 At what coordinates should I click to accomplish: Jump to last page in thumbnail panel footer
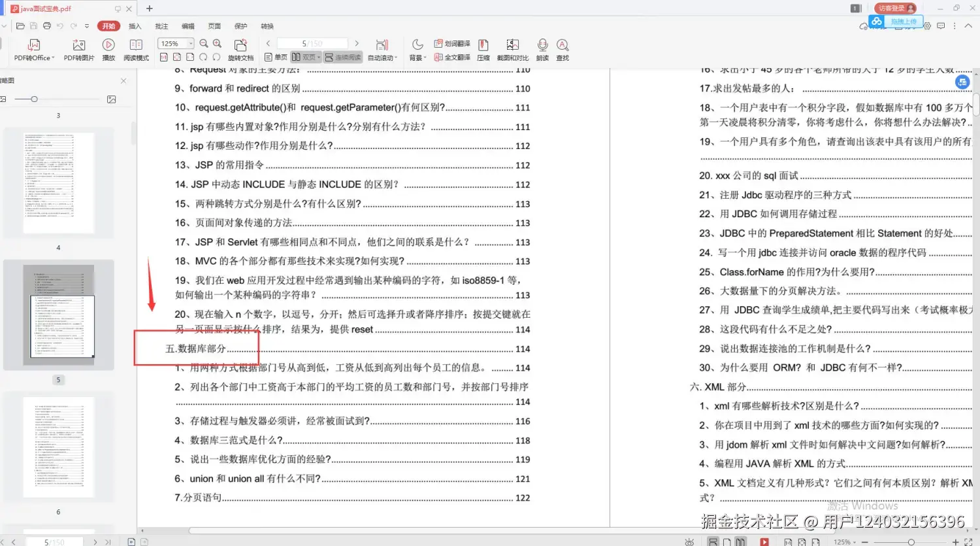[x=108, y=542]
